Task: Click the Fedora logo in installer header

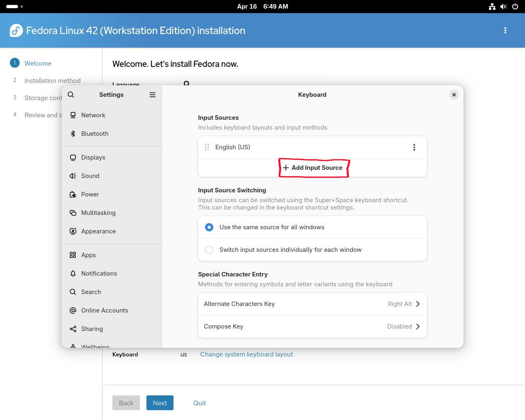Action: click(16, 30)
